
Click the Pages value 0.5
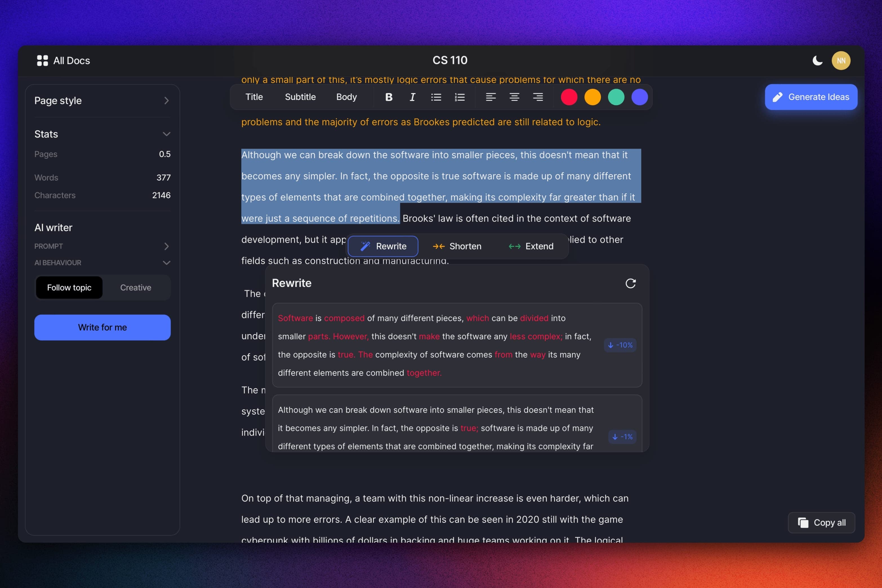click(x=165, y=154)
